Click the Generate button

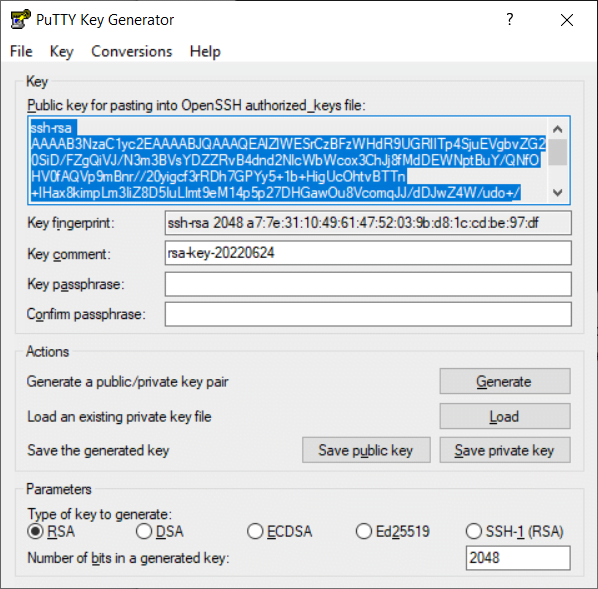(505, 381)
